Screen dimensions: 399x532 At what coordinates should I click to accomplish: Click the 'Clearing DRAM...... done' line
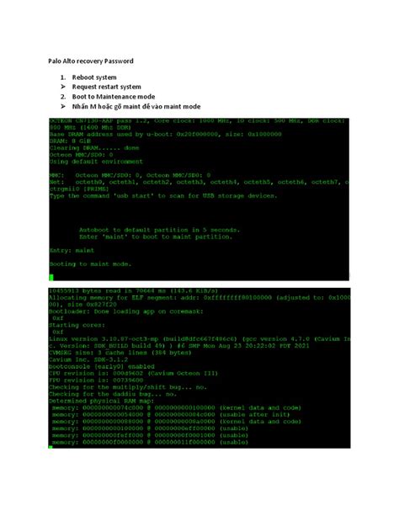[x=94, y=148]
